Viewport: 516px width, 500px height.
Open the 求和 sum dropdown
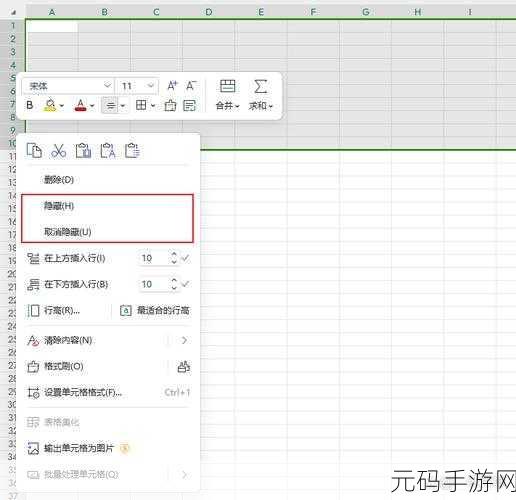pyautogui.click(x=261, y=106)
